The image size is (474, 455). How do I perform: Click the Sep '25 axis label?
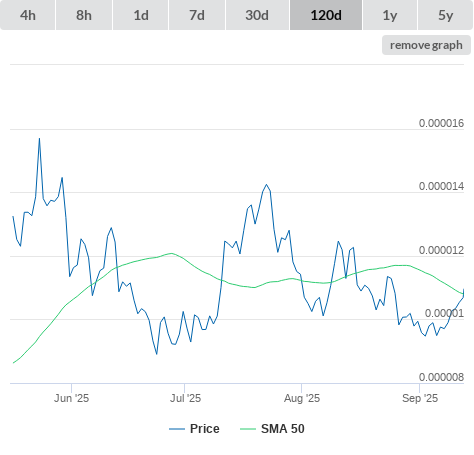[x=420, y=398]
